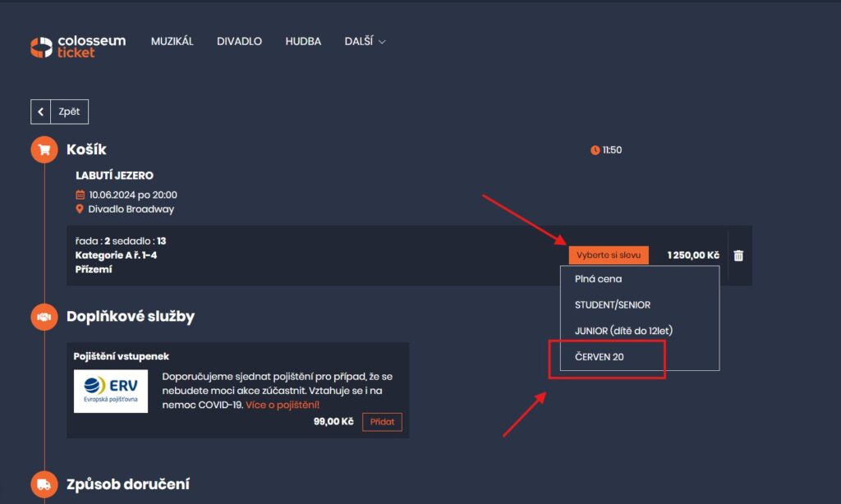Pick JUNIOR (dítě do 12let) discount
Screen dimensions: 841x504
pos(623,331)
